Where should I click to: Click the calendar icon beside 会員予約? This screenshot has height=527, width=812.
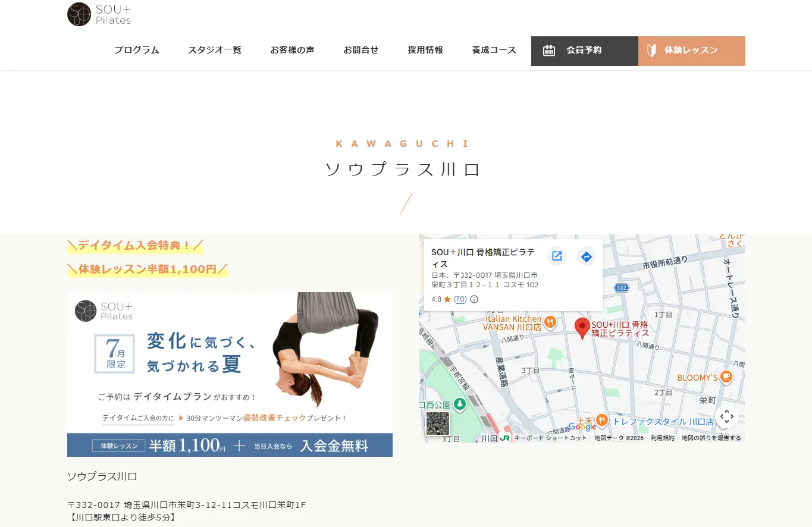click(x=549, y=51)
